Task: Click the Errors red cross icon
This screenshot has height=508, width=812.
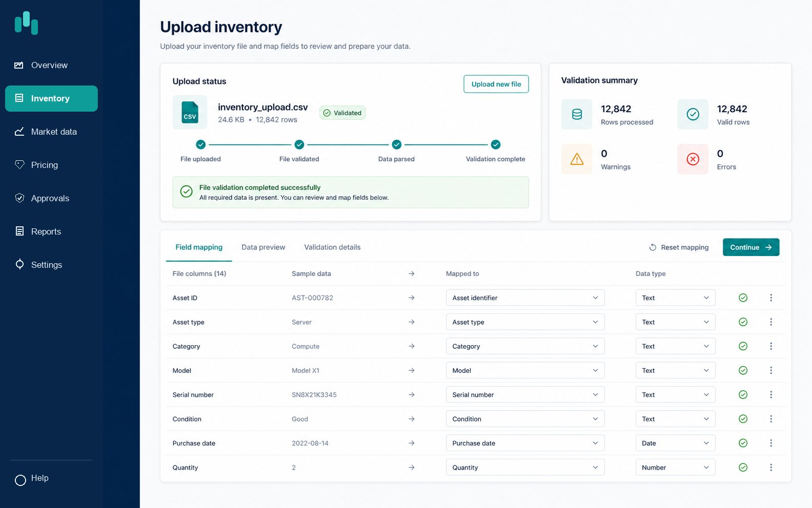Action: point(693,159)
